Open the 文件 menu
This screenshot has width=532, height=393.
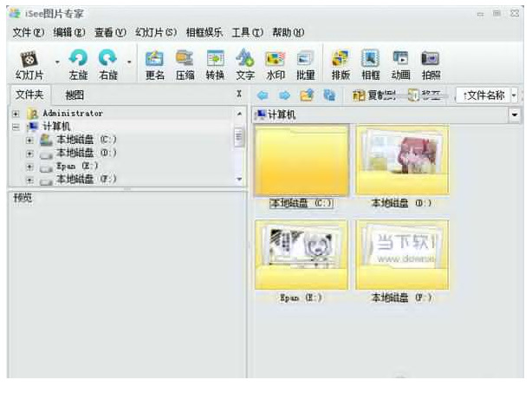click(29, 33)
